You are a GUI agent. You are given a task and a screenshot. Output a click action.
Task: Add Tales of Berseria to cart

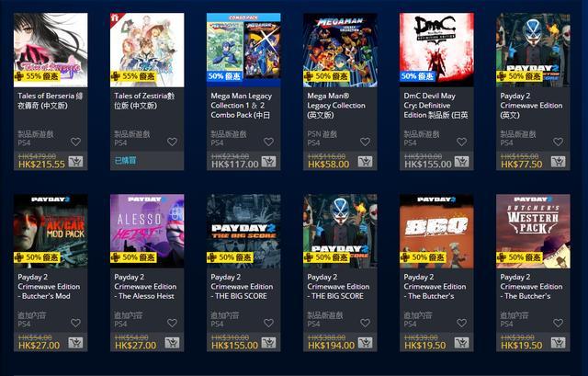click(x=75, y=162)
